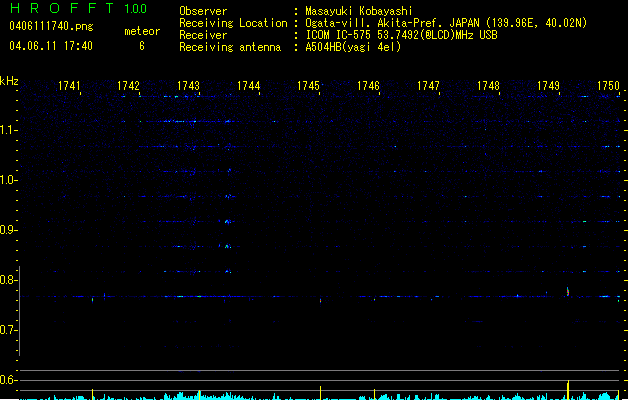Click the bright echo cluster near 0.87 kHz after 1743

pyautogui.click(x=227, y=246)
